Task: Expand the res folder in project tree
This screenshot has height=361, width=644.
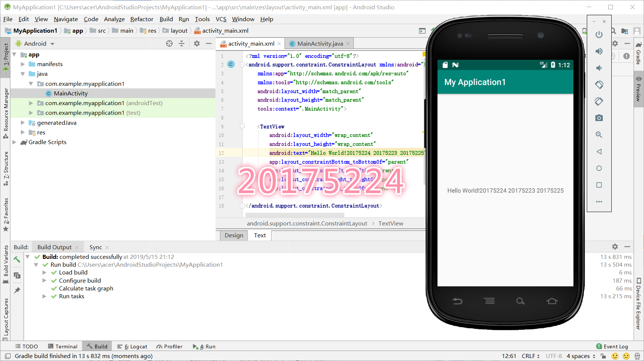Action: (23, 132)
